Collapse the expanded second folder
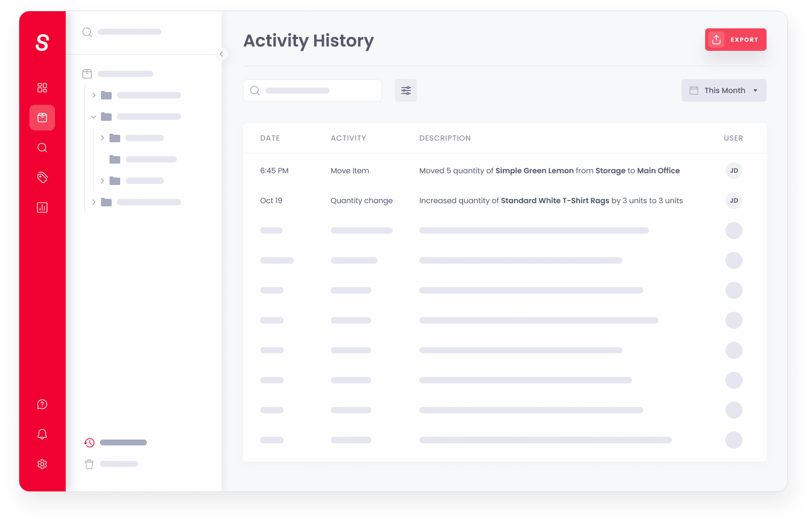The image size is (812, 524). [93, 116]
